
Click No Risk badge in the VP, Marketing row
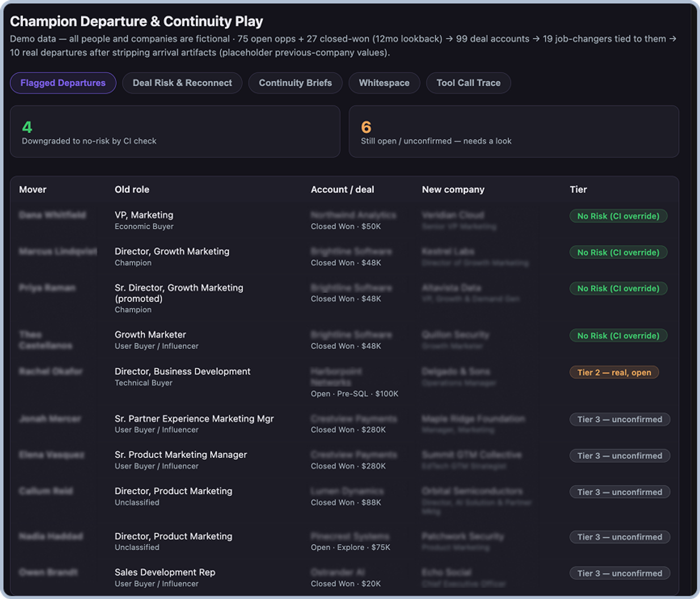[618, 216]
